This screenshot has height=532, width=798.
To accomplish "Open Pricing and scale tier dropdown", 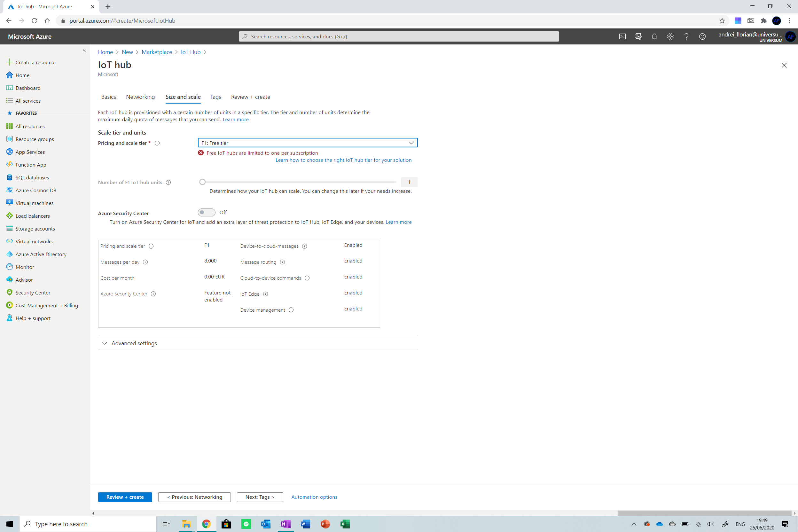I will 307,143.
